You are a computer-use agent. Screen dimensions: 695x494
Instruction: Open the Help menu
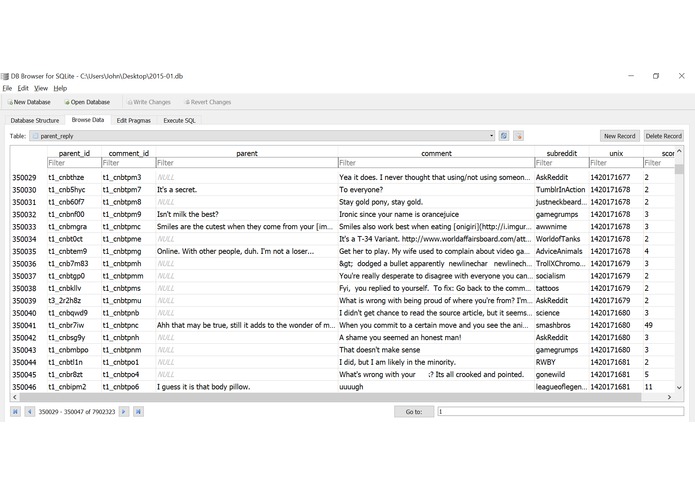click(60, 88)
